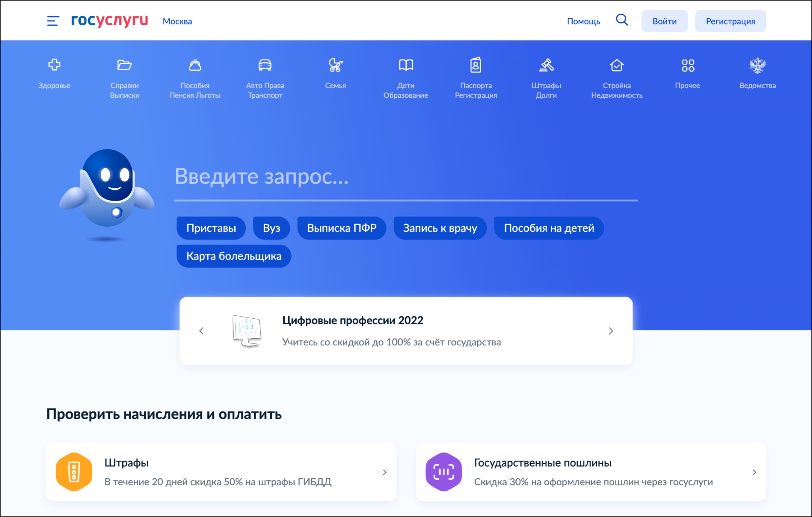Select the Запись к врачу suggestion

pyautogui.click(x=440, y=228)
